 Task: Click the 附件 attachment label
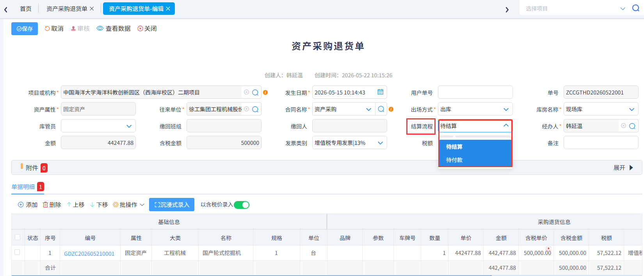click(x=32, y=168)
